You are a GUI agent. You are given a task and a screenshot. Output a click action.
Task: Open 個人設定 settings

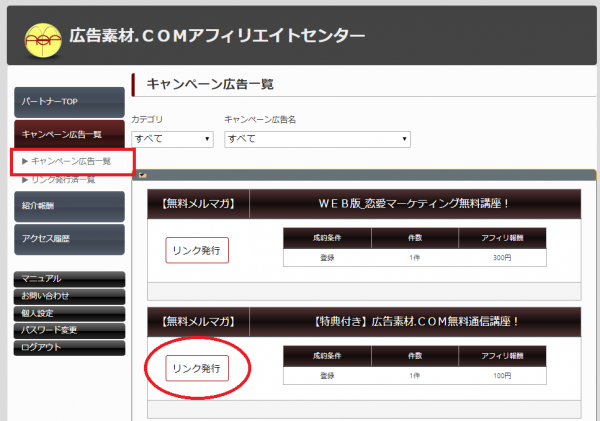pos(69,313)
